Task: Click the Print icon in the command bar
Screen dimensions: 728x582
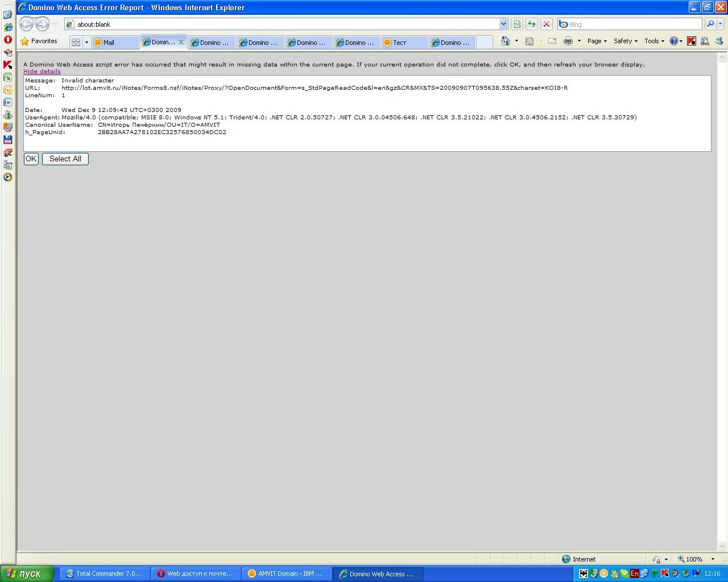Action: click(568, 41)
